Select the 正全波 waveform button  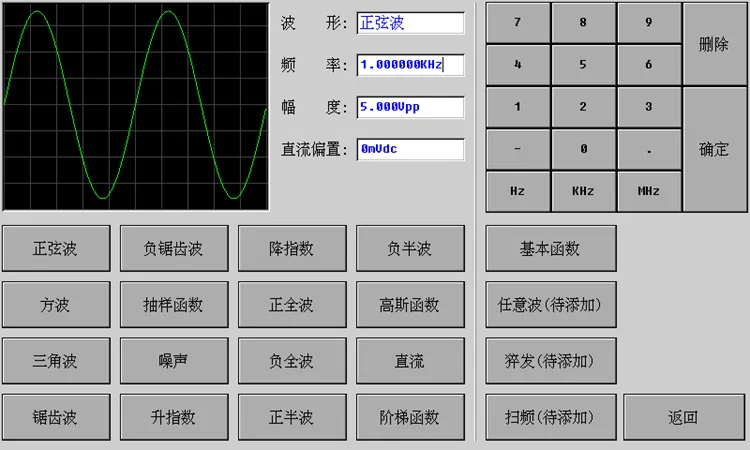[292, 305]
